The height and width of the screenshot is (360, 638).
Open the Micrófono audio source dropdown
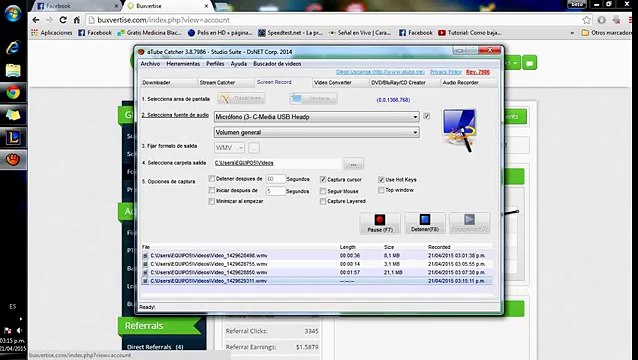(317, 117)
